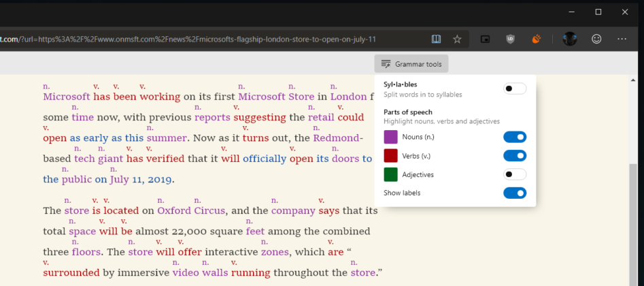The image size is (644, 286).
Task: Click the word "surrounded" in the article
Action: point(71,272)
